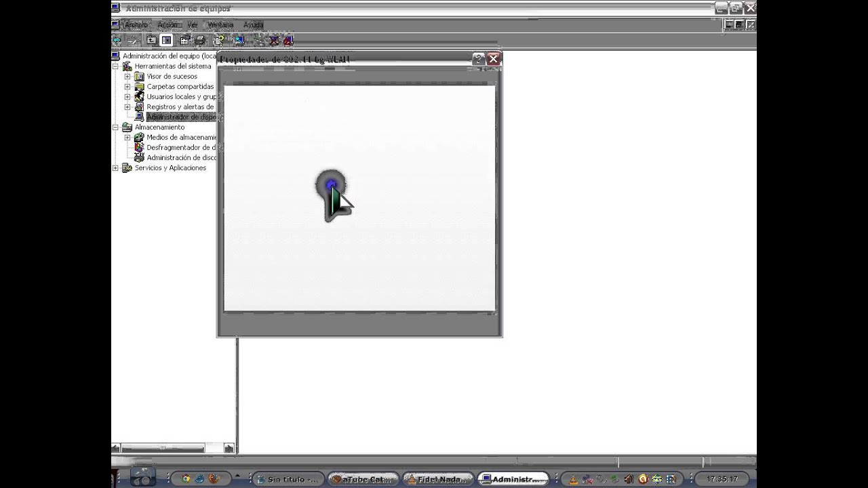Open the Ver menu

pos(193,24)
